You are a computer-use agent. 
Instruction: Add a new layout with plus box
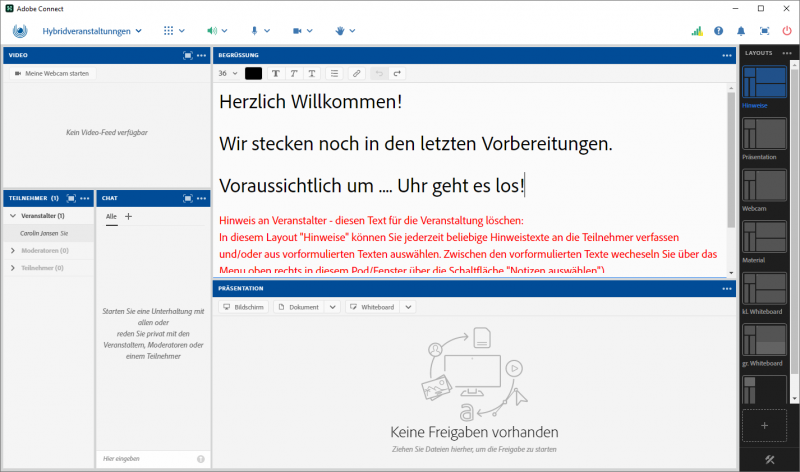[764, 426]
